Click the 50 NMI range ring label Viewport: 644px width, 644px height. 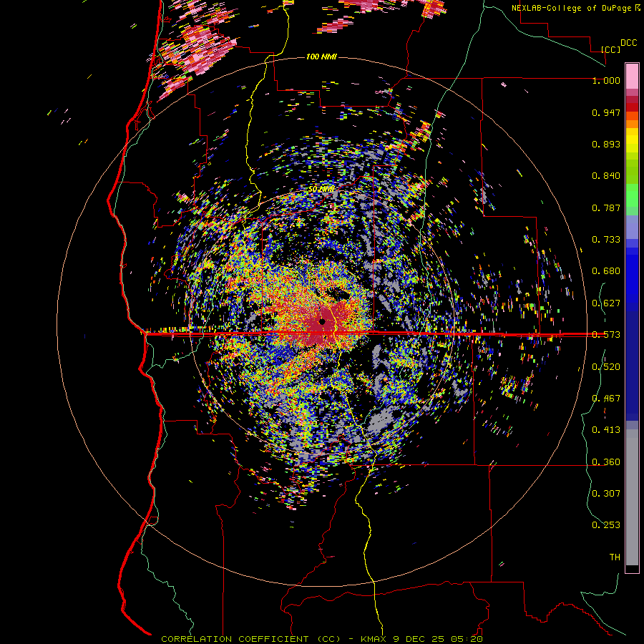(x=321, y=189)
